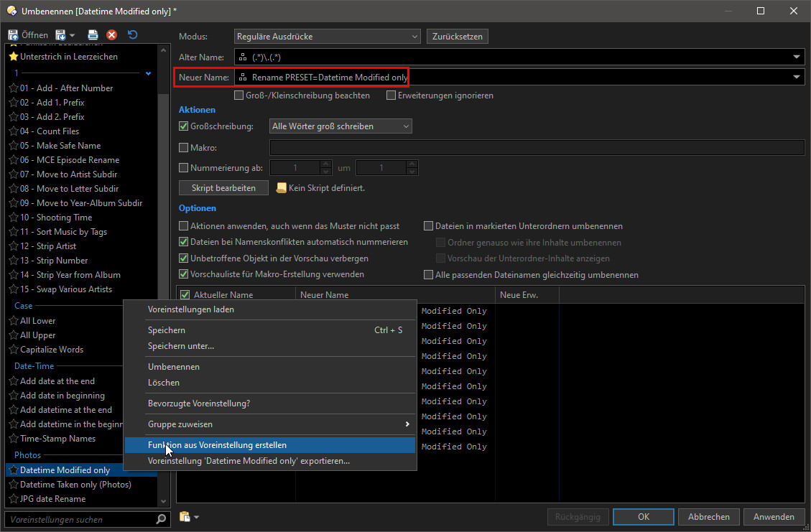Click the star beside Unterstrich in Leerzeichen
The image size is (811, 532).
(14, 56)
